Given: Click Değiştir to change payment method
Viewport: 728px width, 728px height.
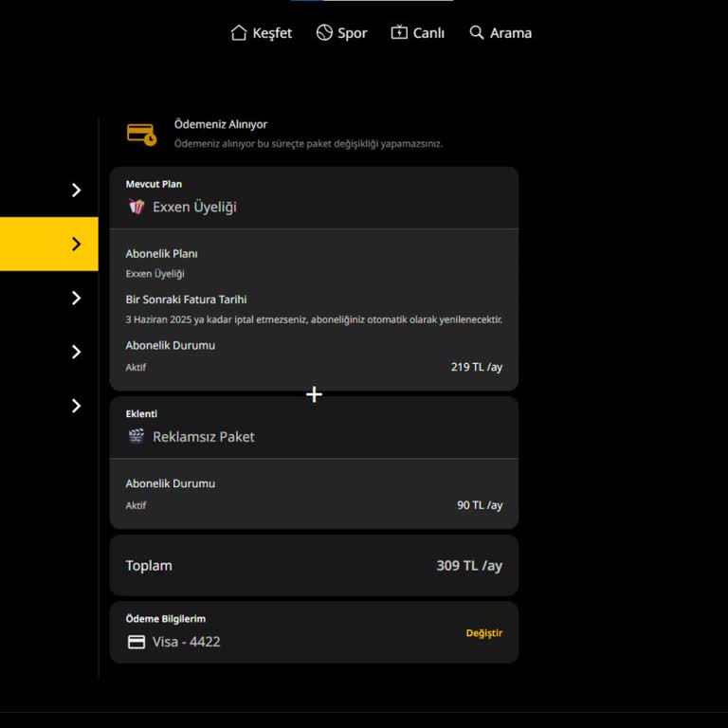Looking at the screenshot, I should [483, 633].
